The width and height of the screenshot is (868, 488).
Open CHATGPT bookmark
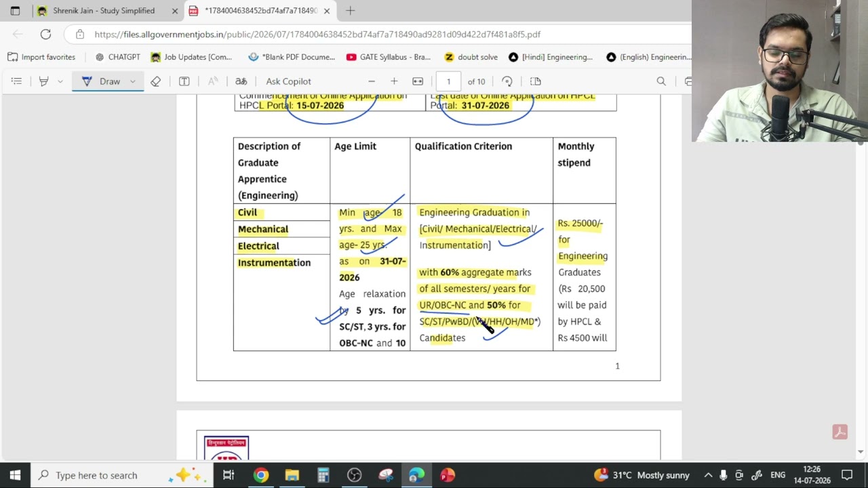(x=117, y=57)
